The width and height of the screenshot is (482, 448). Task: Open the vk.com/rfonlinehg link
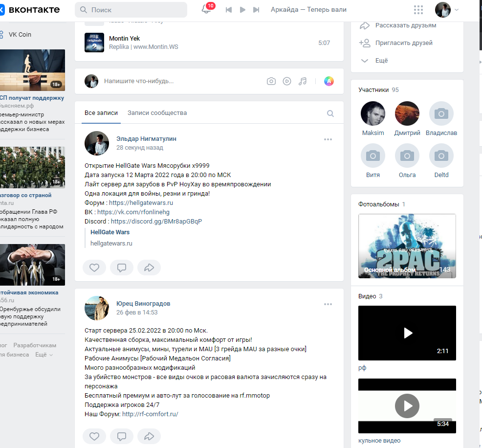pos(133,212)
